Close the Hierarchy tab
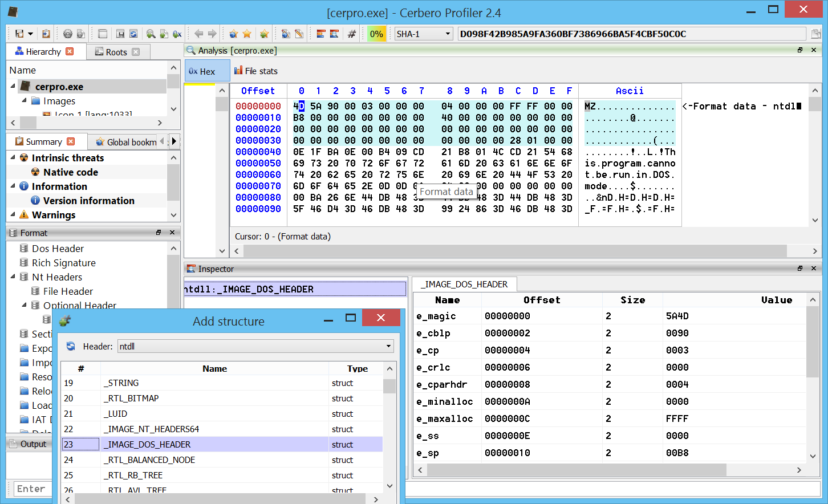Viewport: 828px width, 504px height. (70, 51)
